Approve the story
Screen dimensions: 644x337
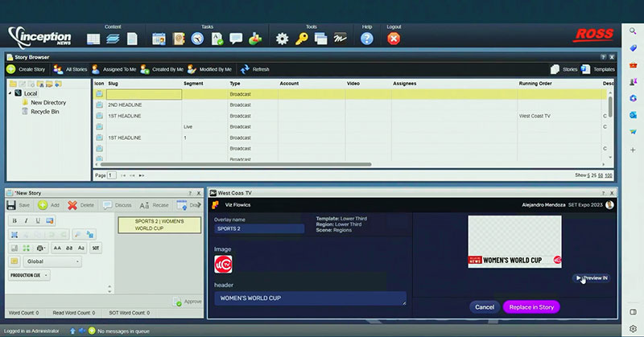tap(188, 302)
